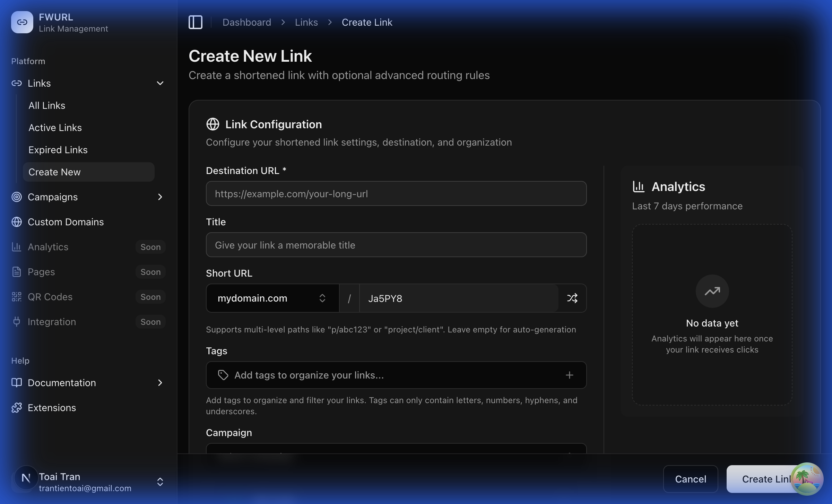The height and width of the screenshot is (504, 832).
Task: Toggle the sidebar with the panel icon
Action: [195, 22]
